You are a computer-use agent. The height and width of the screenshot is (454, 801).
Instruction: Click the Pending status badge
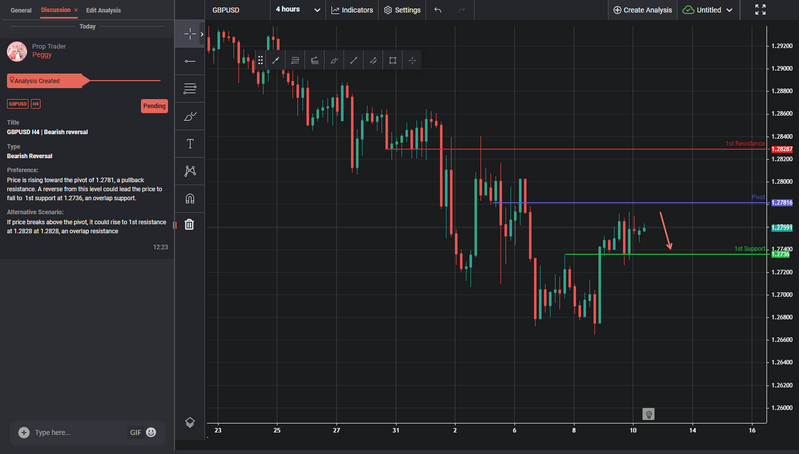point(154,106)
